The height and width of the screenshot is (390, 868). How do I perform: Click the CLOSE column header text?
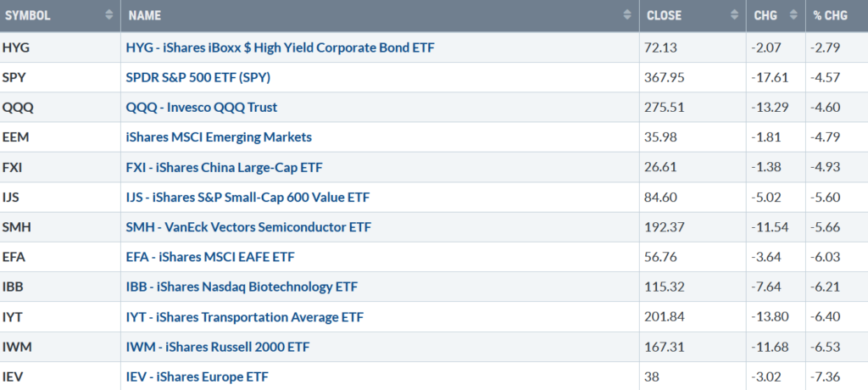[664, 15]
